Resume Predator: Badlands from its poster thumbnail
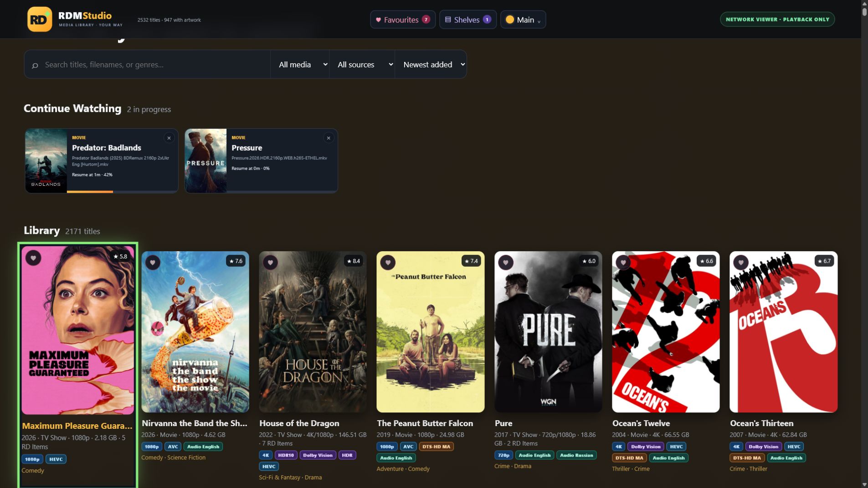Image resolution: width=868 pixels, height=488 pixels. (46, 160)
